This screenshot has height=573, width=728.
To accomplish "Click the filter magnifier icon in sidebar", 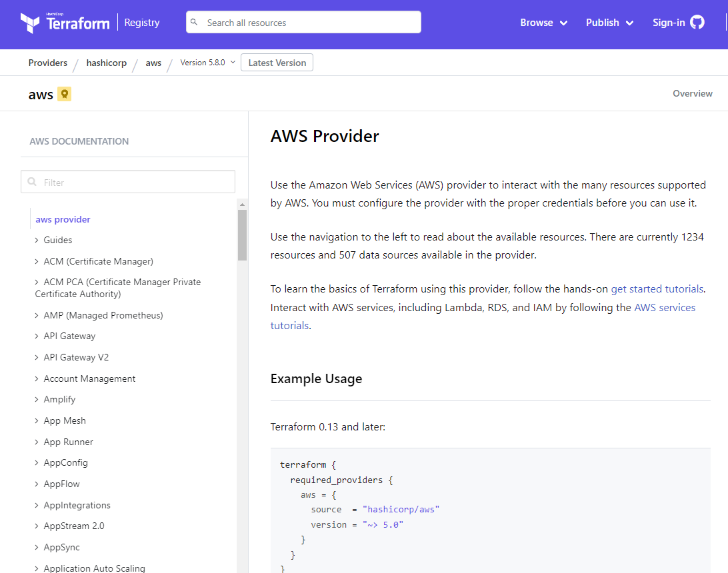I will pyautogui.click(x=32, y=181).
